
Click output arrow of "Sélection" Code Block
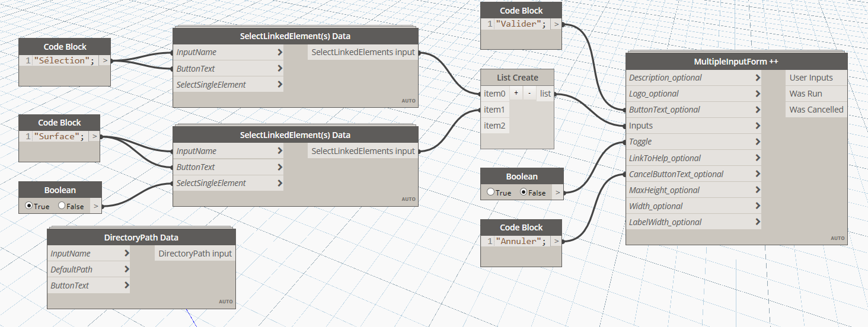pyautogui.click(x=104, y=60)
